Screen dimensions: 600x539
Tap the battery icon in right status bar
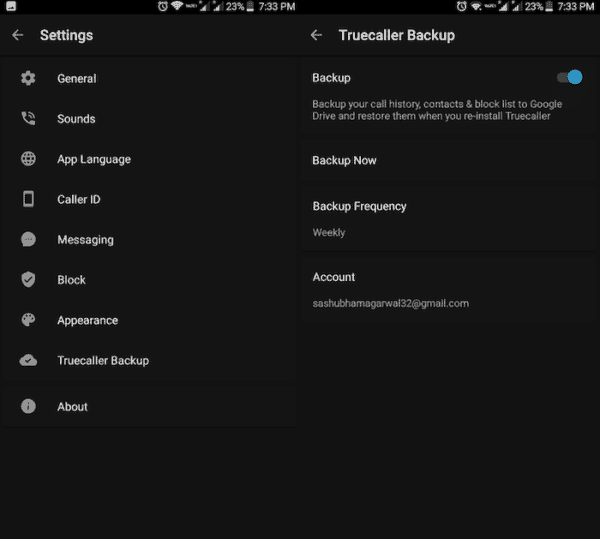(549, 6)
